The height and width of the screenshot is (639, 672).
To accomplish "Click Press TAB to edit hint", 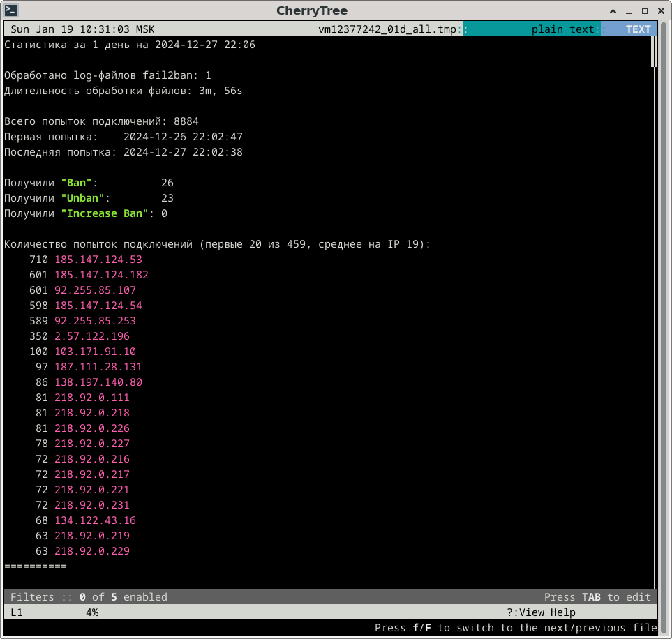I will [x=597, y=597].
